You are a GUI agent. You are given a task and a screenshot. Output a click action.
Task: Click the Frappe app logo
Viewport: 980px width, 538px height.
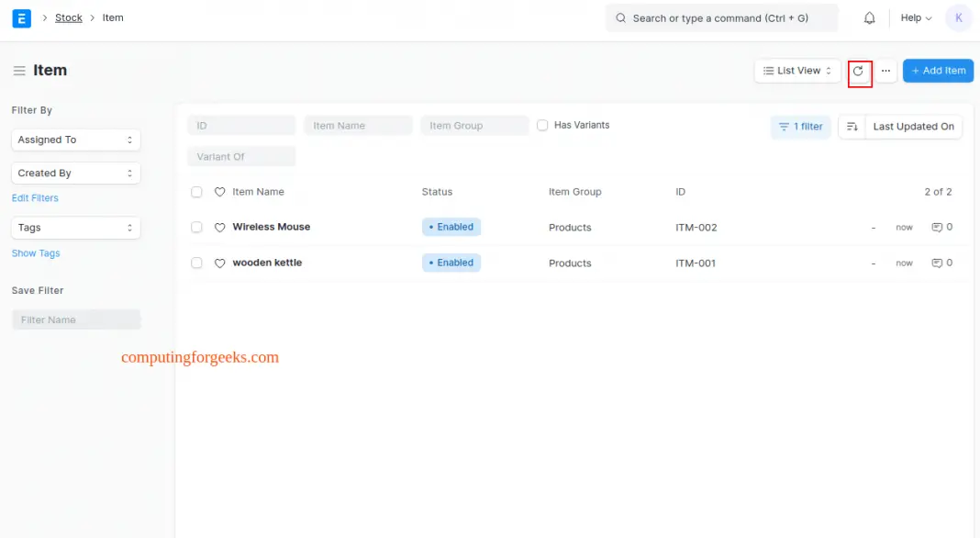coord(21,17)
